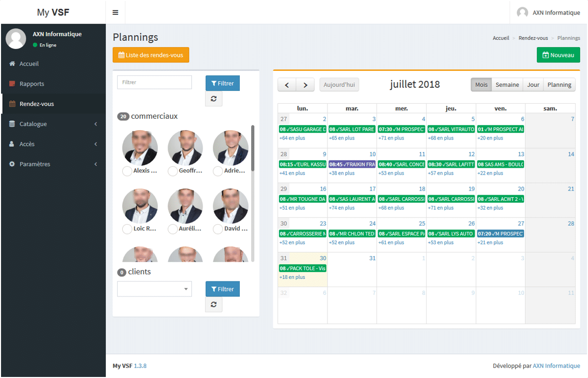This screenshot has height=378, width=588.
Task: Open the 08 SAS AMS - BOULC event
Action: pyautogui.click(x=500, y=164)
